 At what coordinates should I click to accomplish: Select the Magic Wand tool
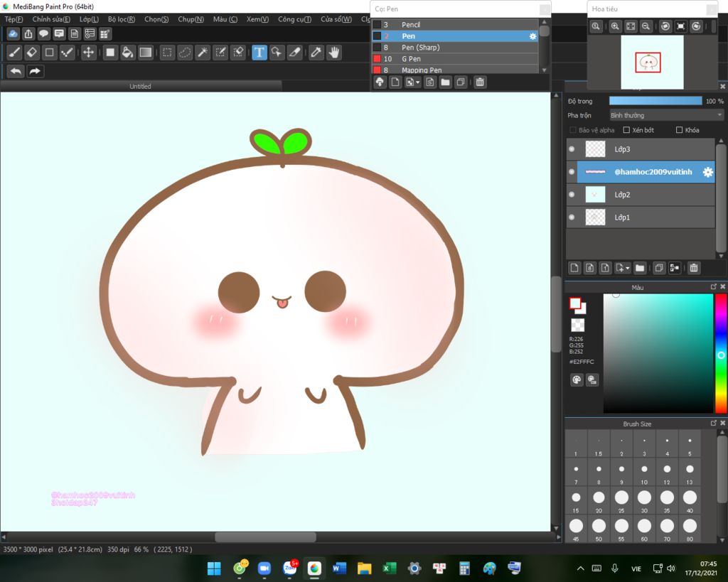[x=203, y=53]
